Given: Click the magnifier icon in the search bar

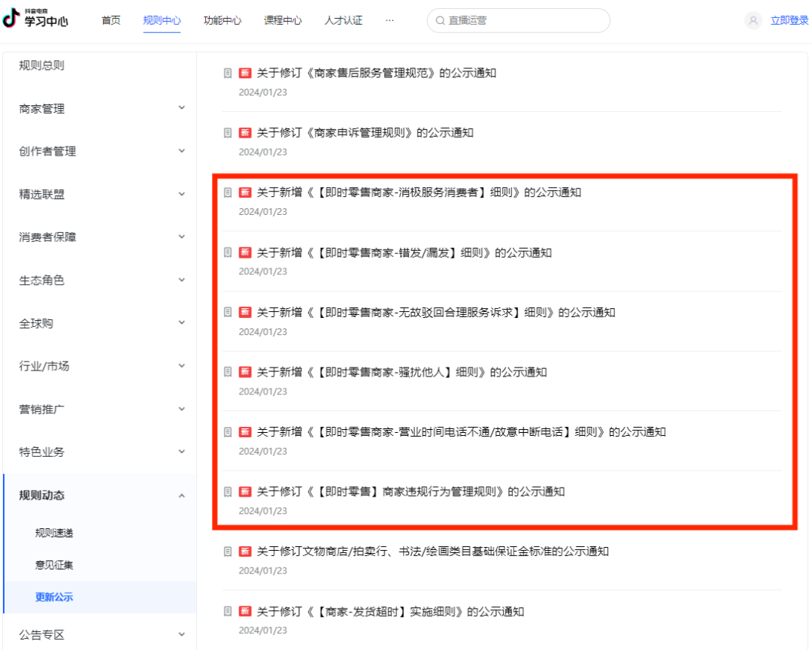Looking at the screenshot, I should (x=440, y=21).
